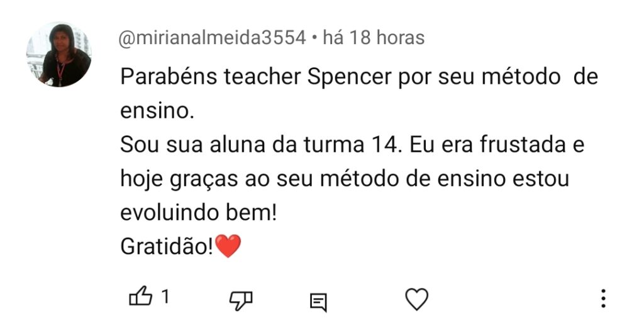Open @mirianalmeida3554's channel via username

coord(213,38)
